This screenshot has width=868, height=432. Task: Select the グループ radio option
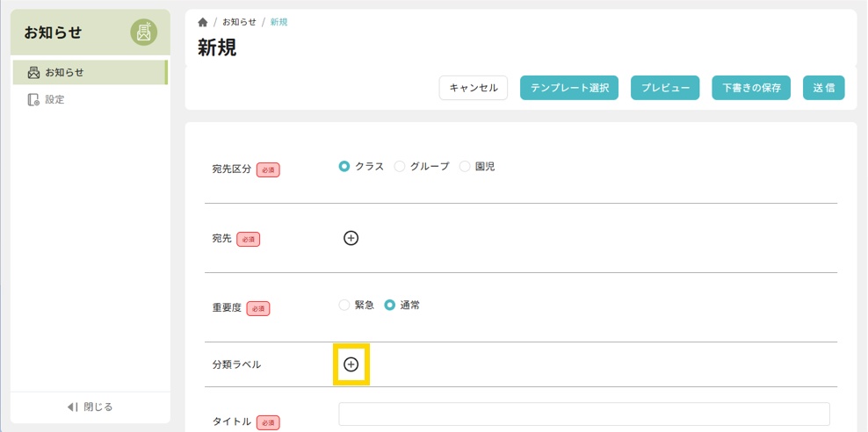[400, 166]
